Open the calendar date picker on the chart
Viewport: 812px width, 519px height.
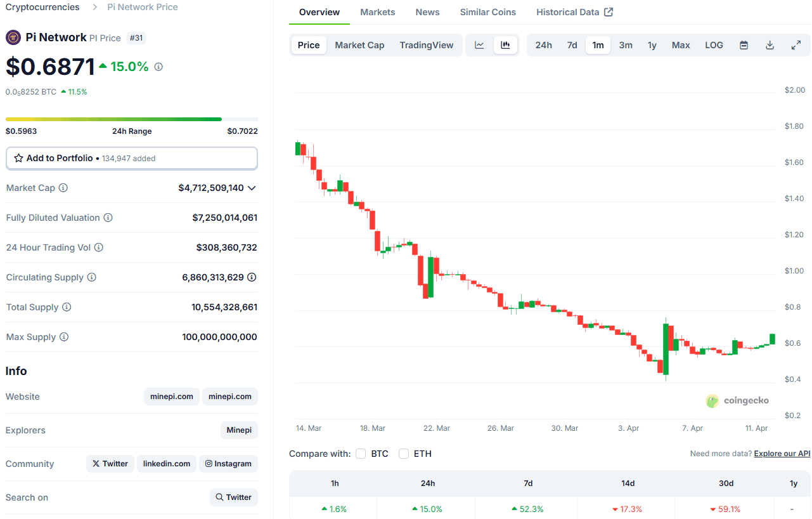tap(743, 44)
